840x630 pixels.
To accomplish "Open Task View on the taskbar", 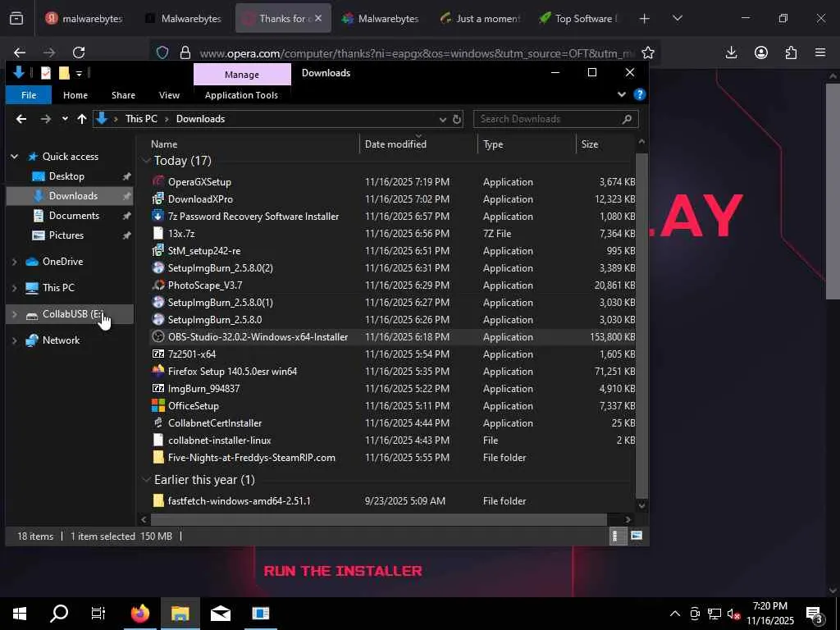I will pyautogui.click(x=98, y=613).
